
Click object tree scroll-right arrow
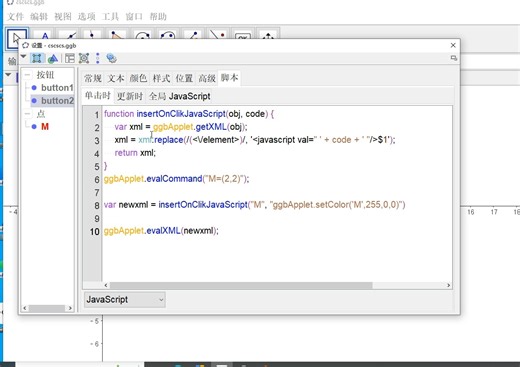pos(70,308)
